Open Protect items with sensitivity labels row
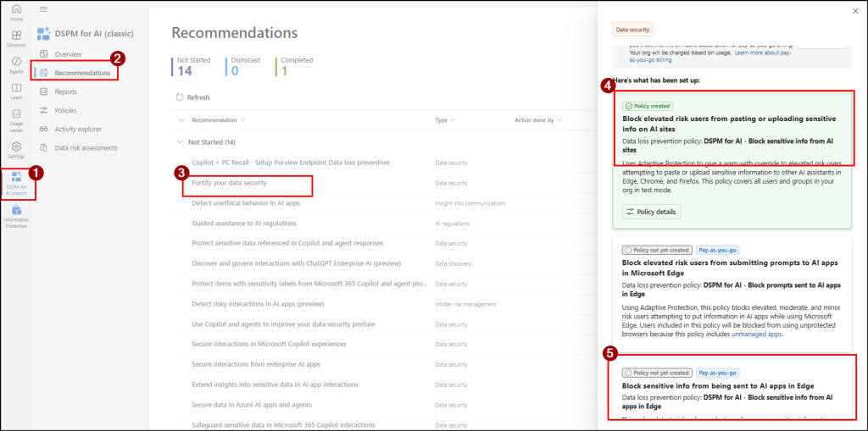868x431 pixels. tap(309, 284)
